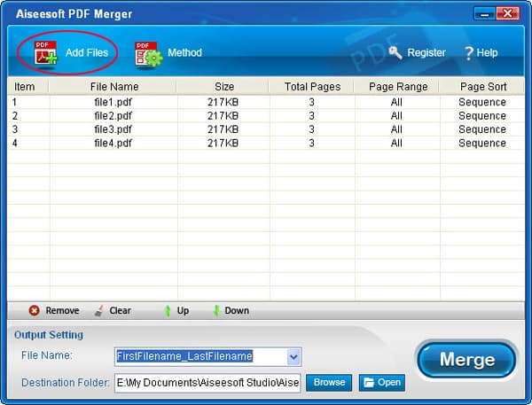Click the Size column header

pos(224,87)
